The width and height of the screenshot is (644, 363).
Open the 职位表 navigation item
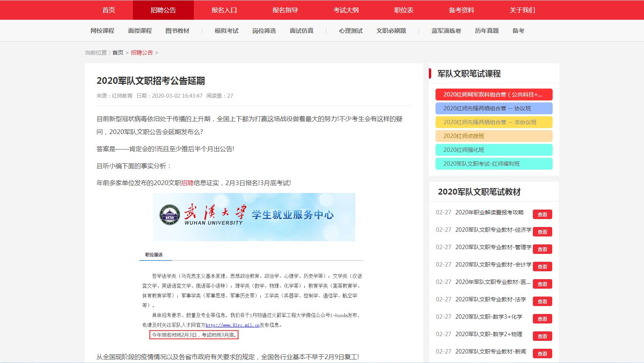pos(404,10)
